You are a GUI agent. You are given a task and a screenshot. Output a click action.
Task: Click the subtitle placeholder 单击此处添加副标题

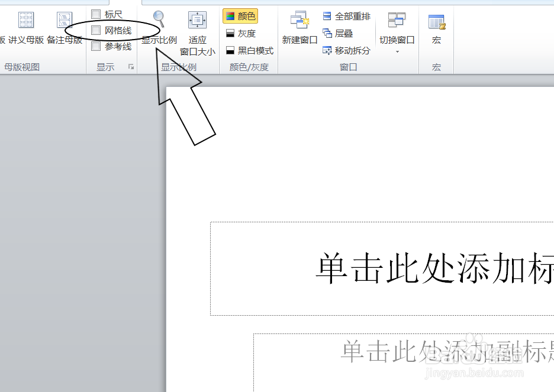pos(404,362)
